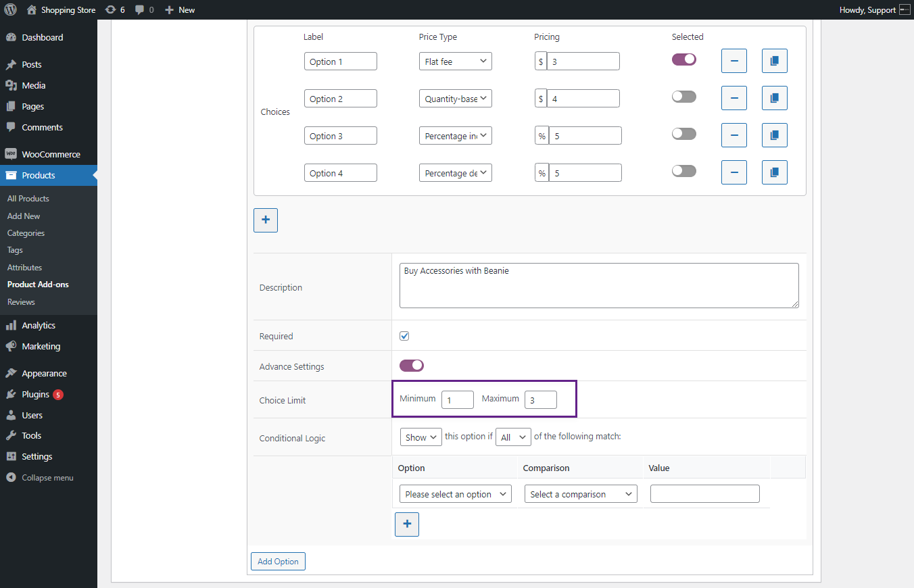The image size is (914, 588).
Task: Open Categories submenu item
Action: point(26,233)
